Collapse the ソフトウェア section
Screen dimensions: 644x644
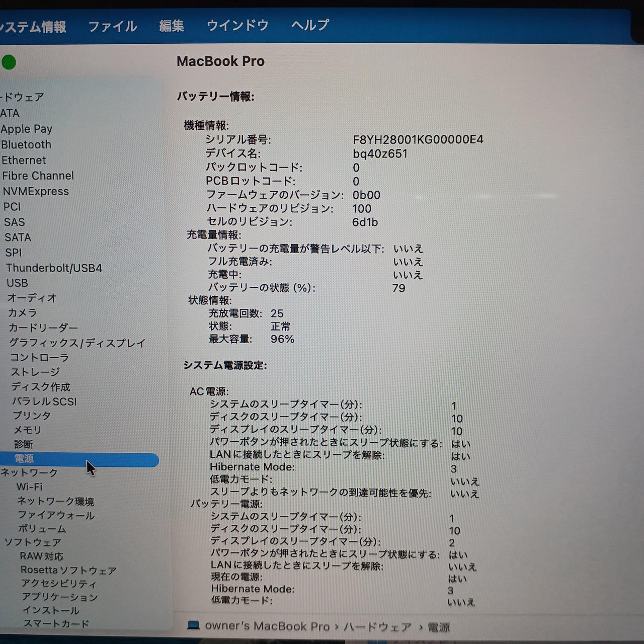tap(33, 542)
